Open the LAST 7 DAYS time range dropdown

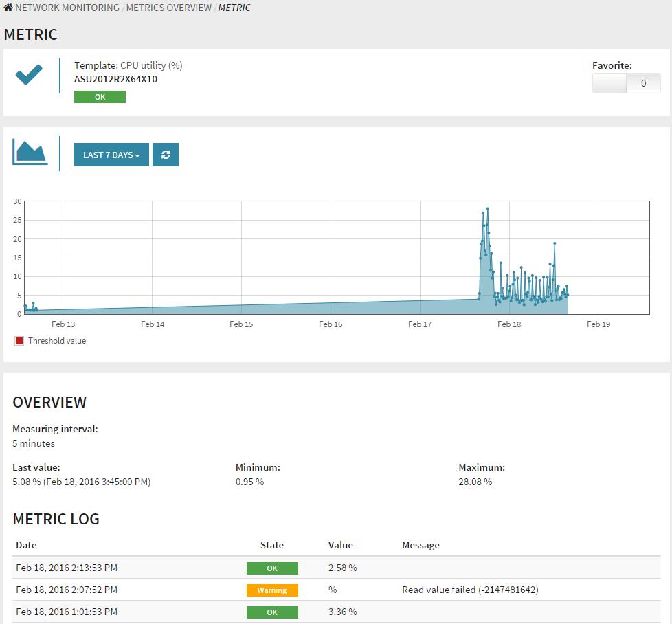(x=111, y=155)
